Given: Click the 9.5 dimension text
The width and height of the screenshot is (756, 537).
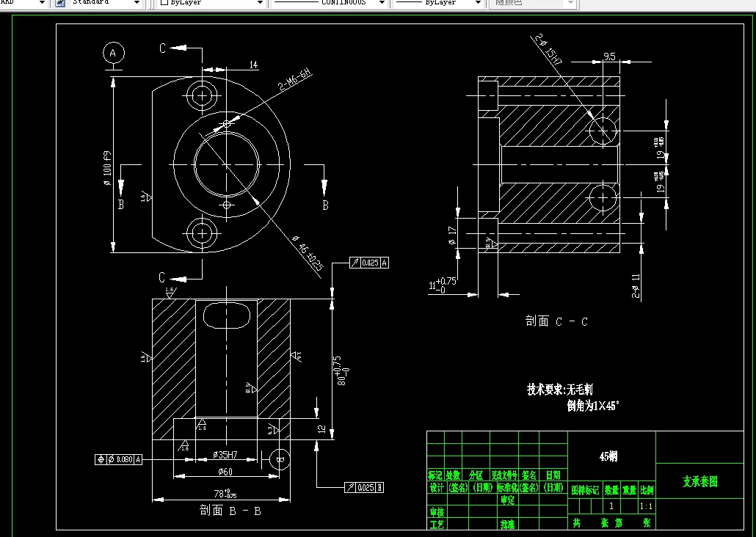Looking at the screenshot, I should 609,56.
